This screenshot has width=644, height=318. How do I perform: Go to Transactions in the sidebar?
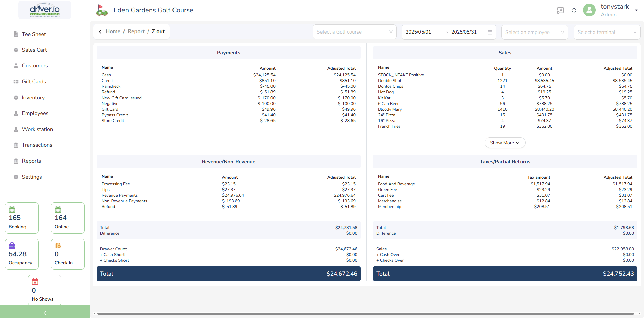37,145
